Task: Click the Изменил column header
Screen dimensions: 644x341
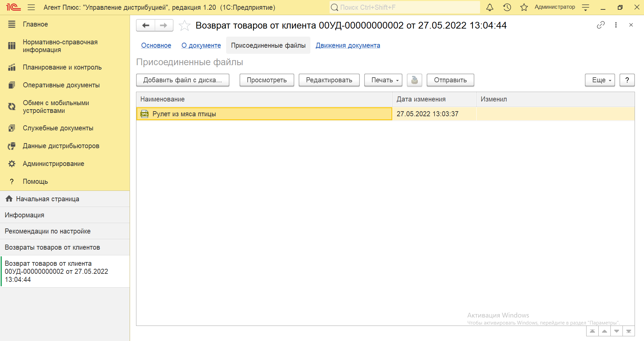Action: click(556, 99)
